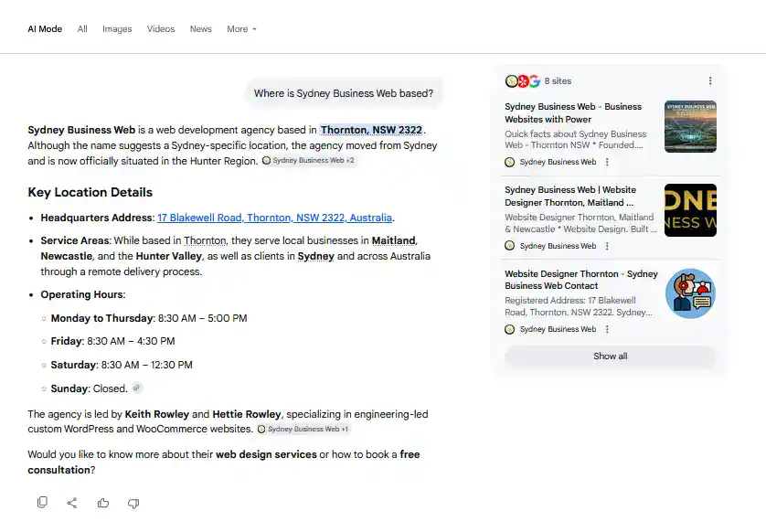Copy the AI response text
Image resolution: width=766 pixels, height=532 pixels.
[x=42, y=502]
